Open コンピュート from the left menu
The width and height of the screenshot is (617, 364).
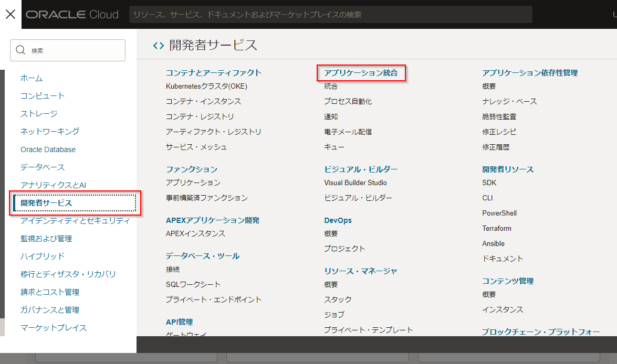(x=43, y=96)
